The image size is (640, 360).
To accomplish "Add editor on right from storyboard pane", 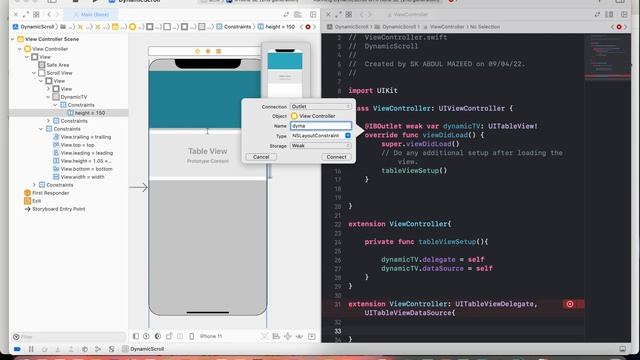I will coord(313,14).
